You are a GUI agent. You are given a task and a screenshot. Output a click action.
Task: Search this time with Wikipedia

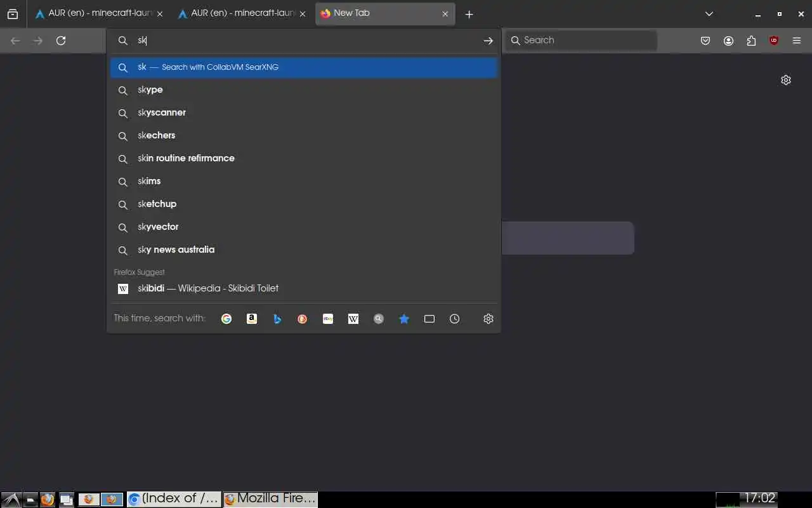353,319
